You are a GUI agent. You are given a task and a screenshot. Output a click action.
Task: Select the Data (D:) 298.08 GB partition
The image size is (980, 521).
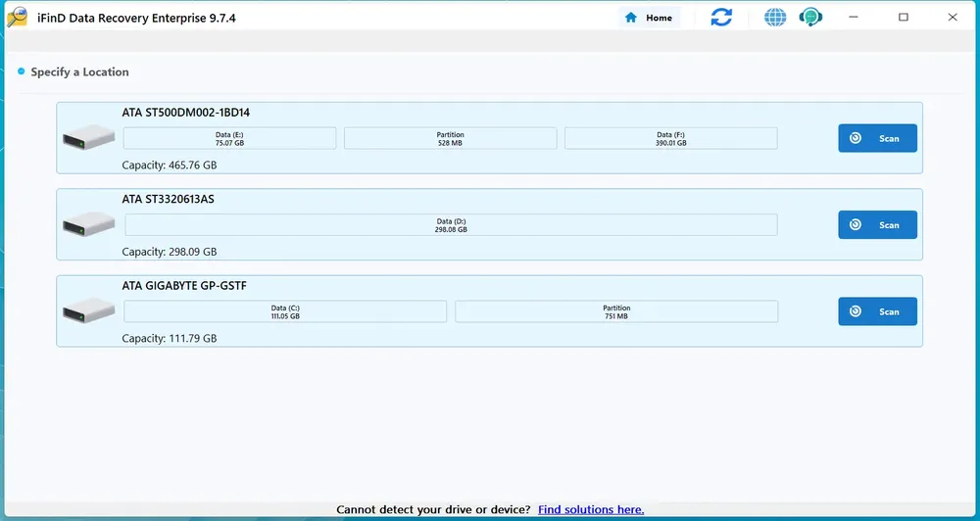coord(451,225)
